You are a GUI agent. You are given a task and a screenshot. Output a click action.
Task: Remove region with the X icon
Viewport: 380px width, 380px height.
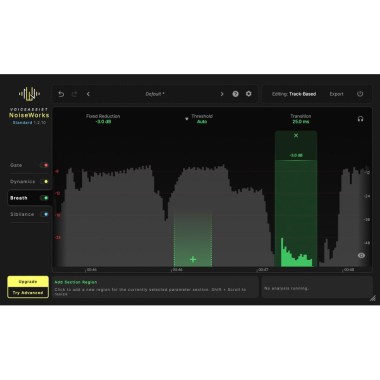296,135
